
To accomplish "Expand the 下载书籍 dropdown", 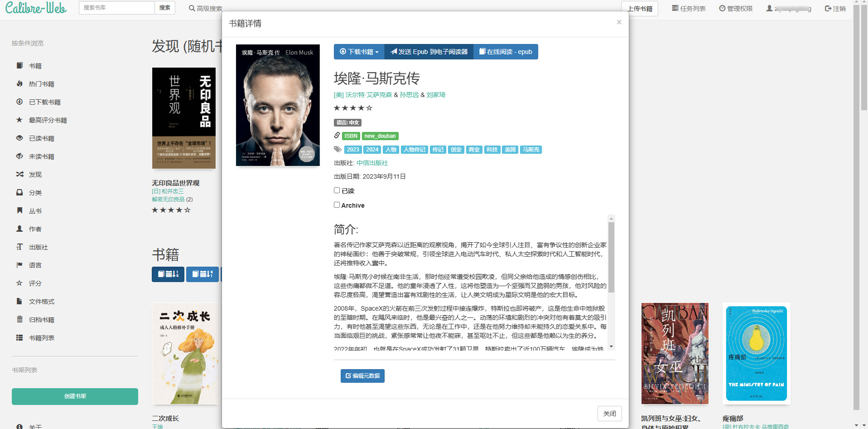I will [359, 52].
